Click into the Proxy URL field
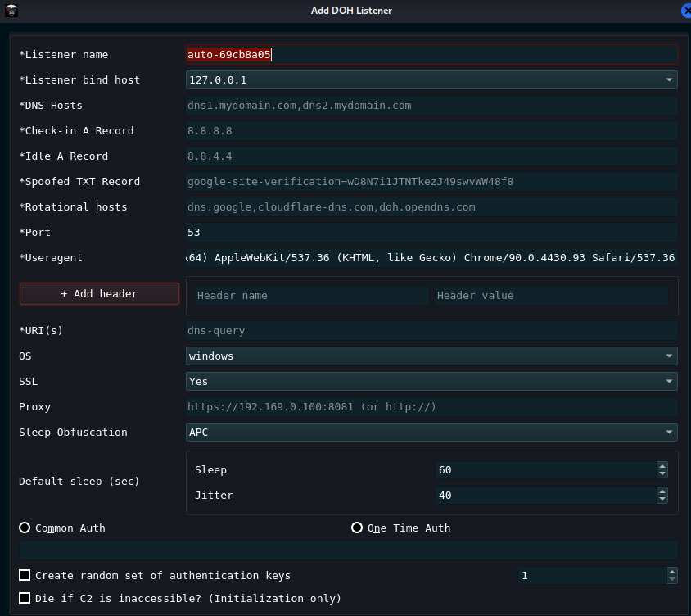This screenshot has width=691, height=616. (431, 407)
